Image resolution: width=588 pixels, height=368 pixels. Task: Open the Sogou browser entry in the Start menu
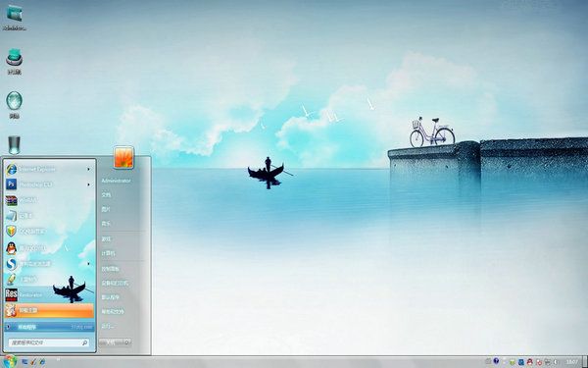pyautogui.click(x=49, y=264)
